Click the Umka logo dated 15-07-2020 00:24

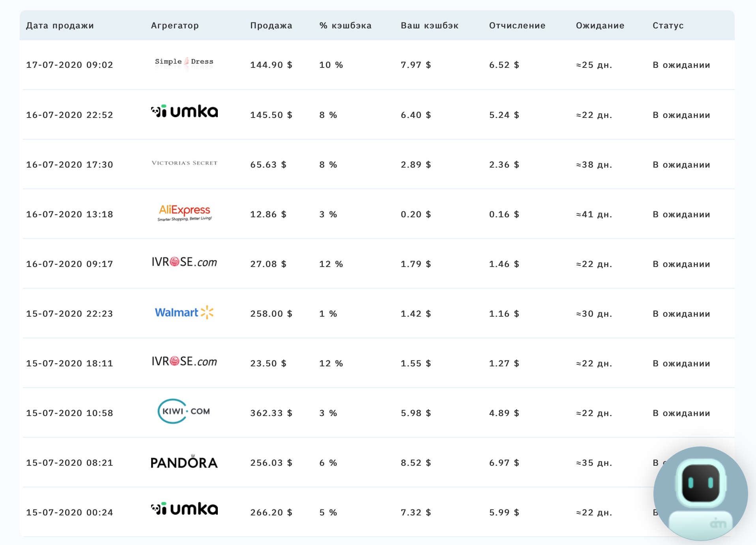(x=184, y=509)
